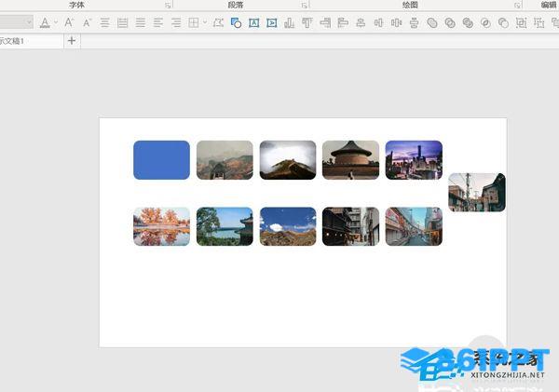Select the orange autumn trees reflection picture
This screenshot has height=392, width=559.
[x=161, y=226]
